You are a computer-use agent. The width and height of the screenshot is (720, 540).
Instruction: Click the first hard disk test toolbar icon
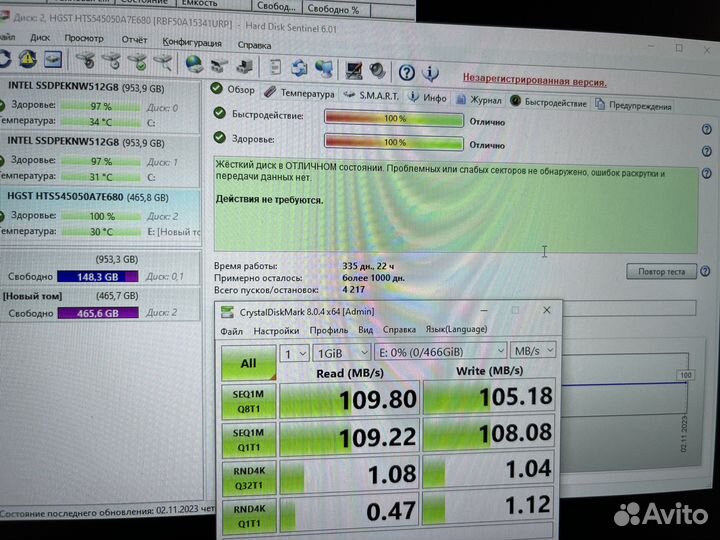point(85,60)
